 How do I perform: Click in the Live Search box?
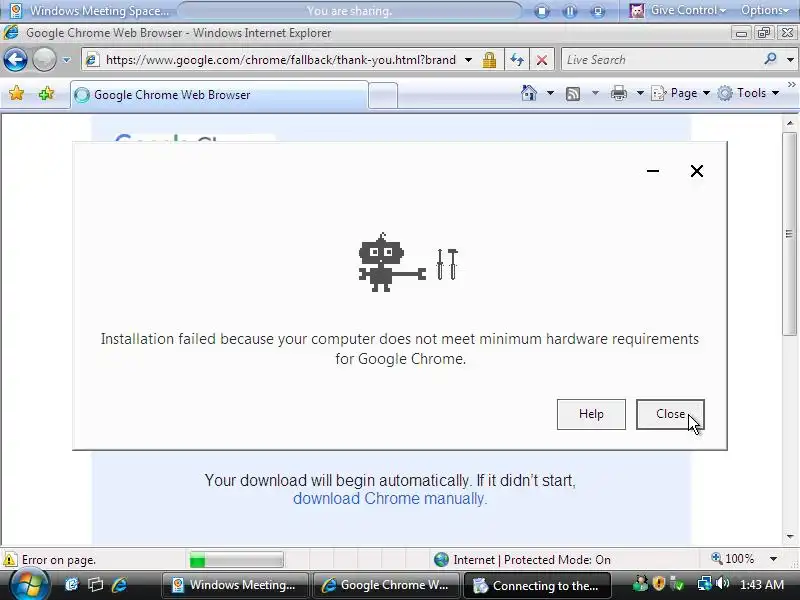[662, 60]
